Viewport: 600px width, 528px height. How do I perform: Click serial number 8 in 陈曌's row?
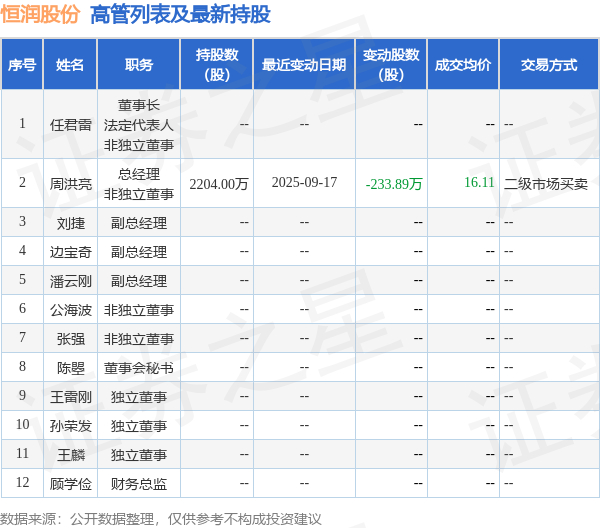(x=22, y=367)
